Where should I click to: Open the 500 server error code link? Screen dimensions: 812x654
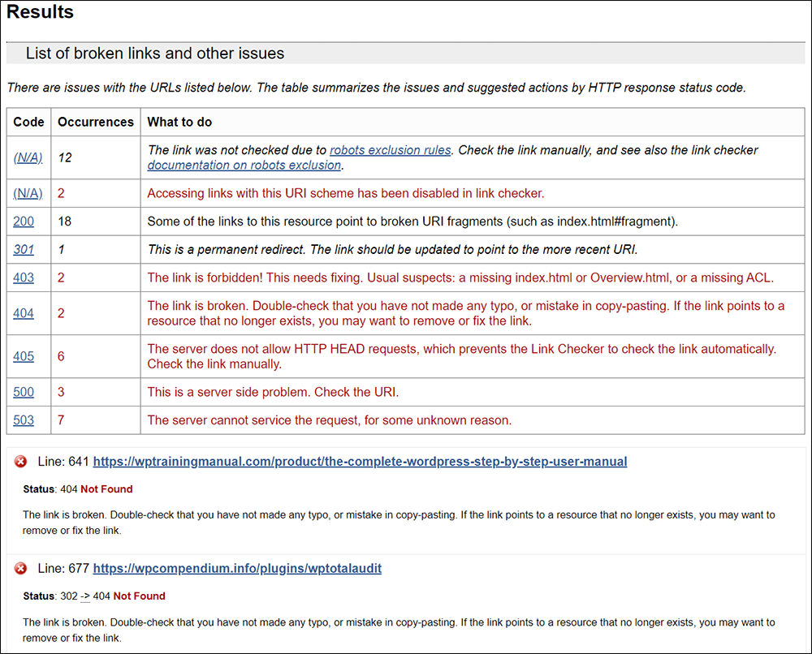click(24, 392)
